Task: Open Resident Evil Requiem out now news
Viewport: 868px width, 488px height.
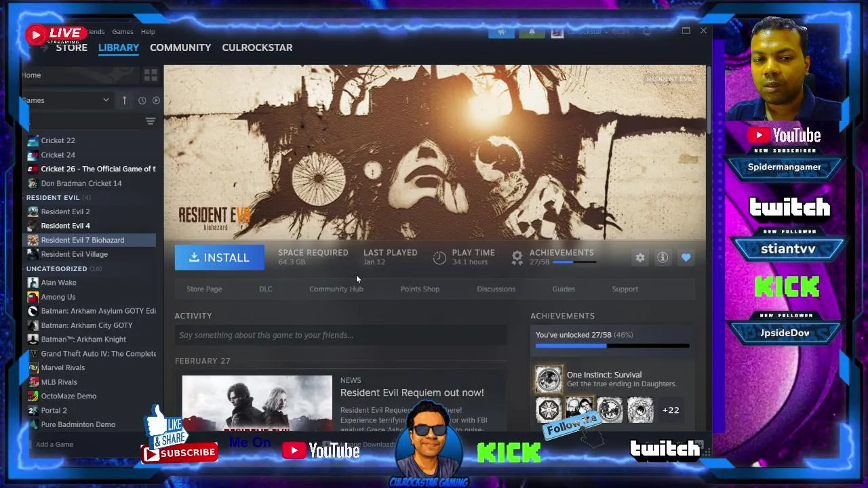Action: 412,392
